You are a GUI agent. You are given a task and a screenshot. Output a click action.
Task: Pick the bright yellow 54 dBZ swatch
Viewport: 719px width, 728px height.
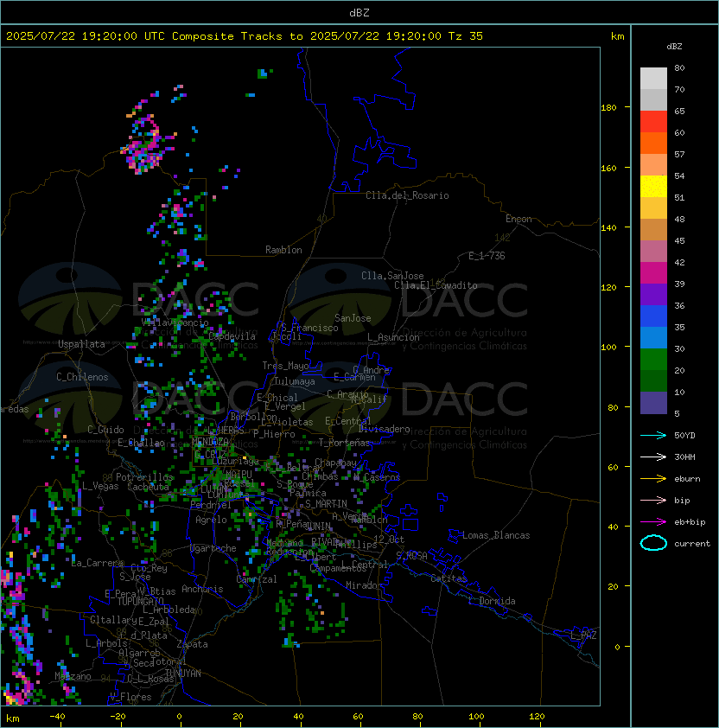[653, 186]
